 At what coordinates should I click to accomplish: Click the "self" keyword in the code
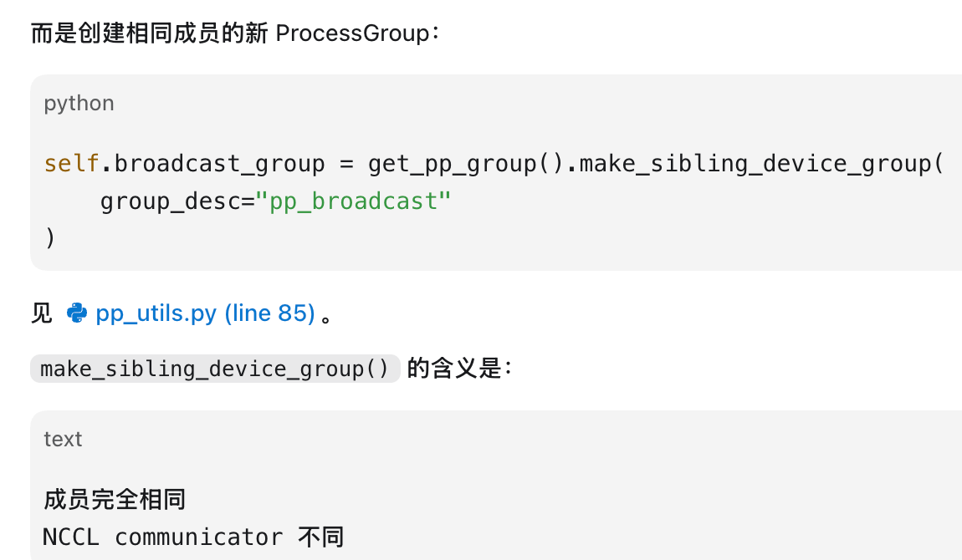[x=71, y=164]
